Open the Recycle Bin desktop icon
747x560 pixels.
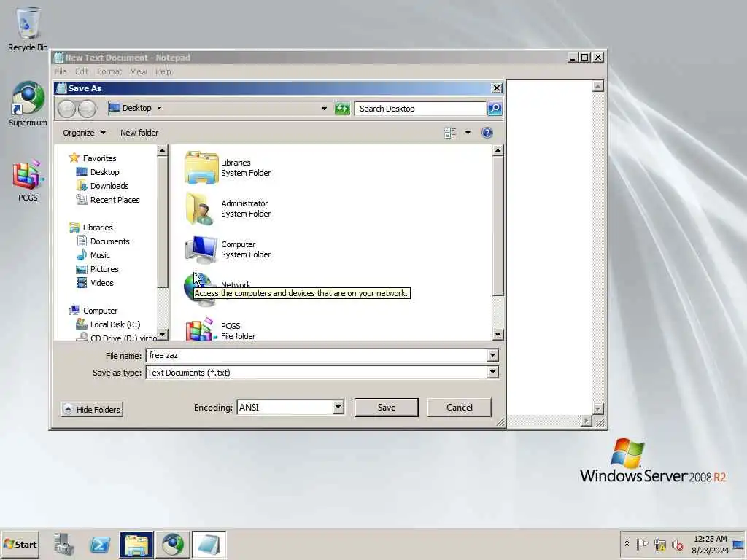28,28
